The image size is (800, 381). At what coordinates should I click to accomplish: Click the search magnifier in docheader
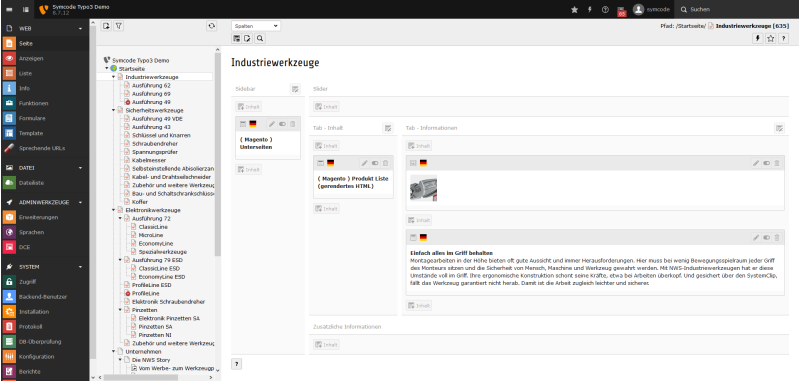tap(260, 38)
